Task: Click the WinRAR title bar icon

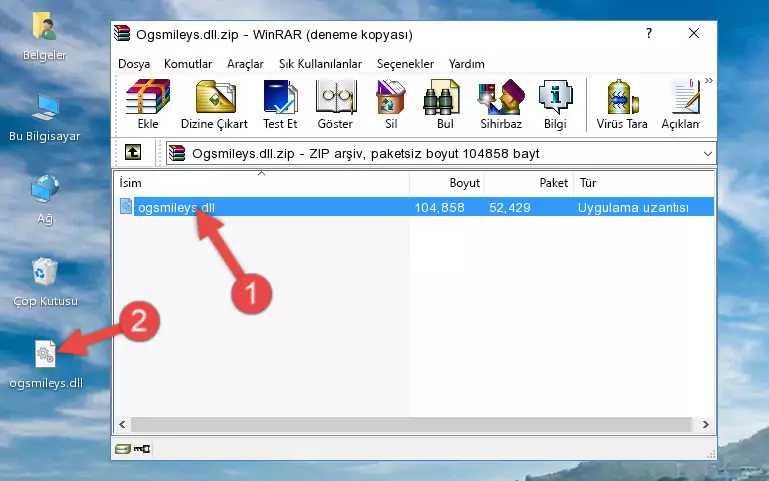Action: (x=122, y=34)
